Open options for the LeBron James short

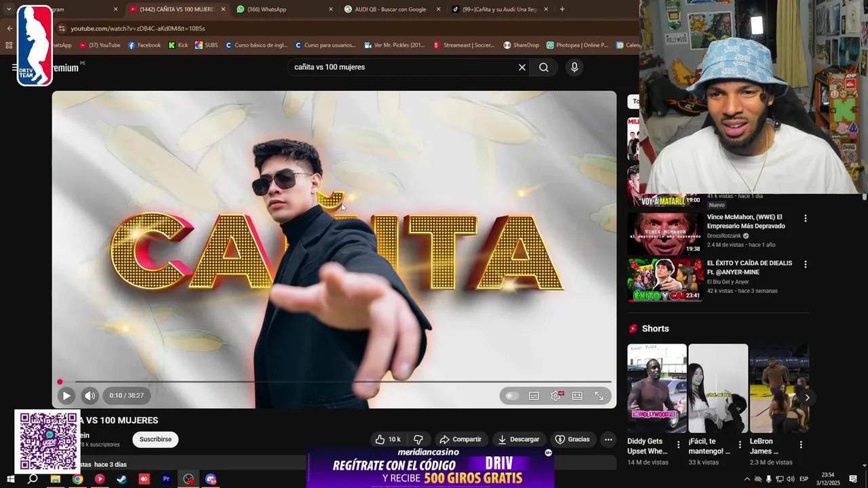pyautogui.click(x=801, y=445)
